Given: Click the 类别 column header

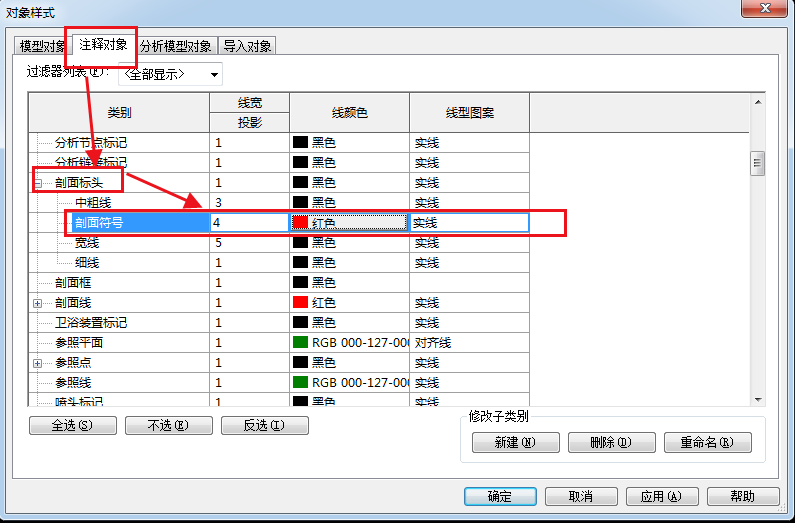Looking at the screenshot, I should click(119, 113).
